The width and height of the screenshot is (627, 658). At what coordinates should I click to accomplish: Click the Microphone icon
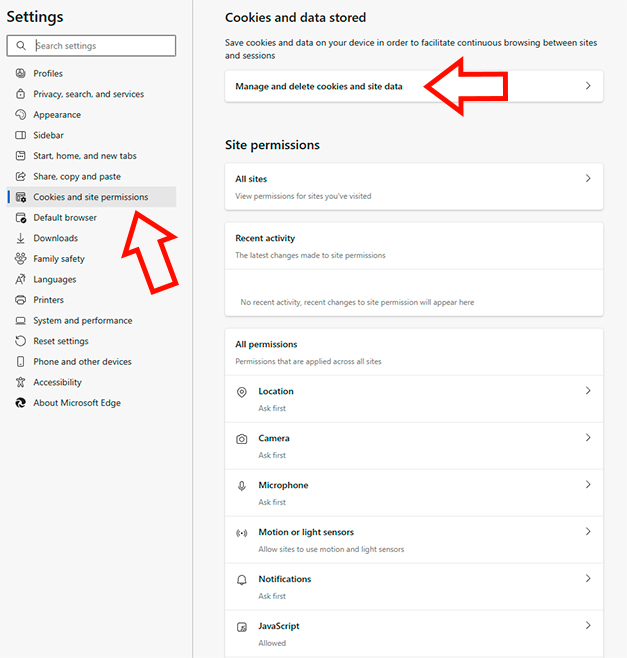tap(242, 486)
